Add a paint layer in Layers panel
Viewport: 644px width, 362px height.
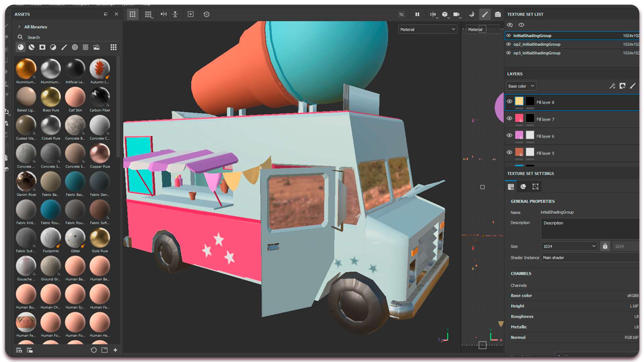[x=633, y=86]
